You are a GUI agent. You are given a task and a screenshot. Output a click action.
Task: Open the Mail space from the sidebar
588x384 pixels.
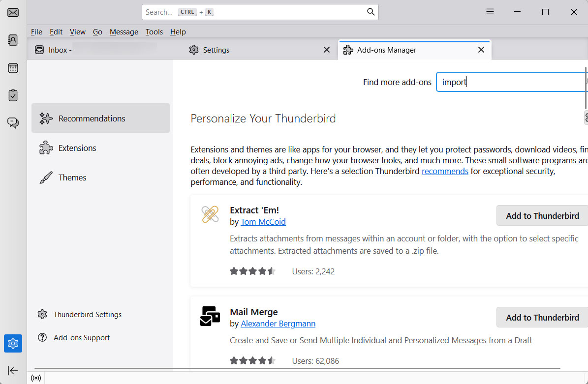(13, 12)
